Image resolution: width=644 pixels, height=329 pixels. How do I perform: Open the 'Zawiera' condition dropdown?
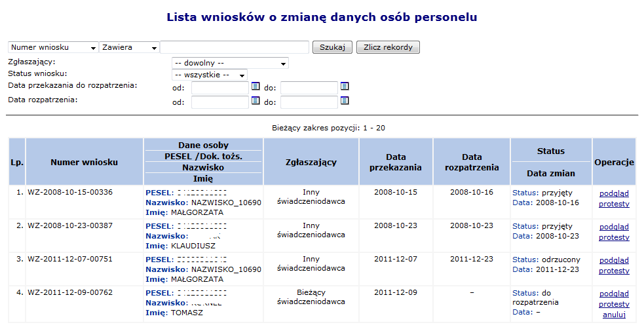tap(129, 48)
